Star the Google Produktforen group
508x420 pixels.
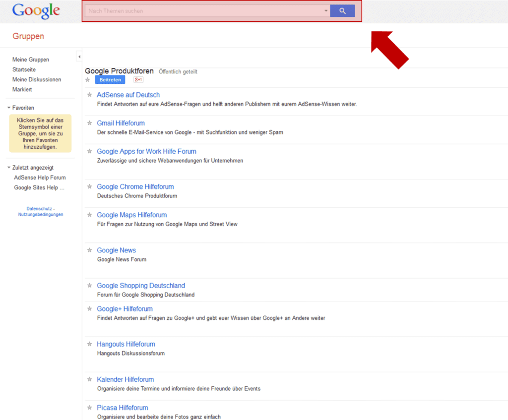tap(87, 80)
